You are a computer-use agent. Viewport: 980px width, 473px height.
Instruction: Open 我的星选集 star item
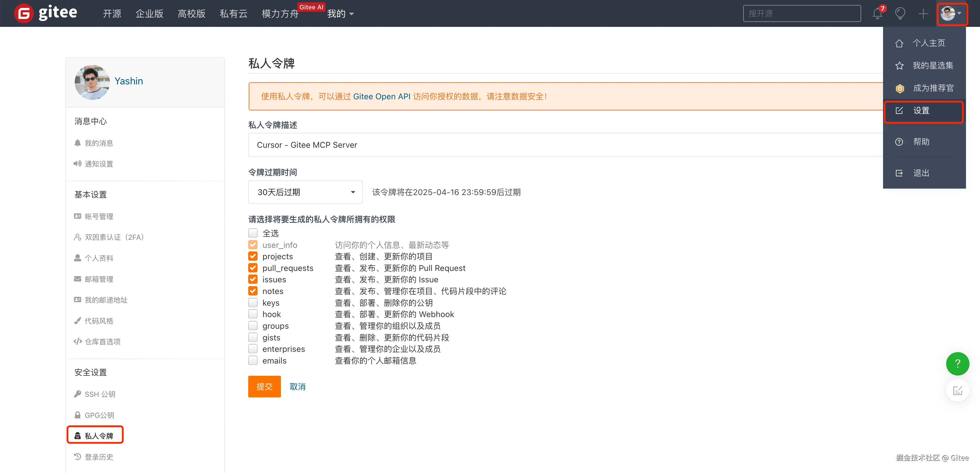[932, 65]
